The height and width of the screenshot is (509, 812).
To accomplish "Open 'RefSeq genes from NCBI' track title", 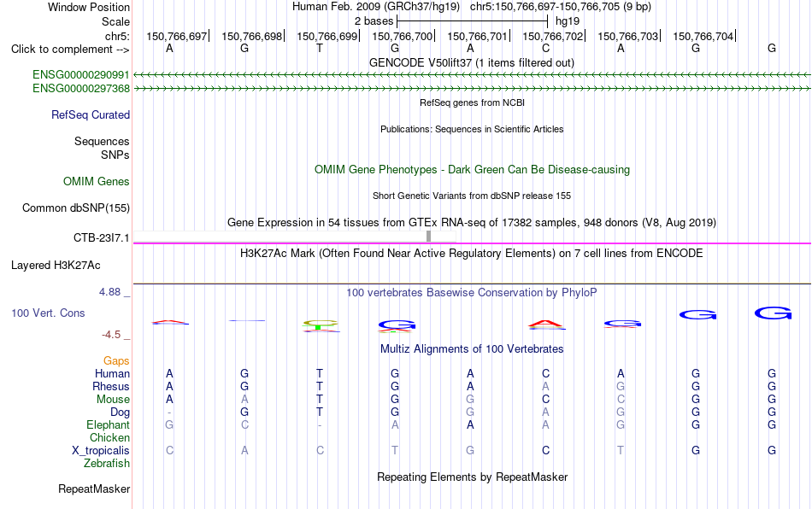I will (472, 102).
